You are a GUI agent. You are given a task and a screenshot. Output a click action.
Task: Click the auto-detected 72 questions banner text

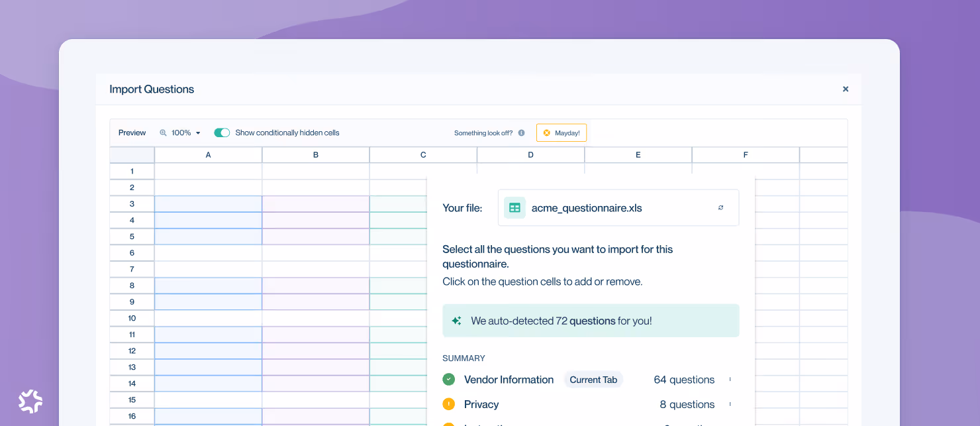coord(562,321)
